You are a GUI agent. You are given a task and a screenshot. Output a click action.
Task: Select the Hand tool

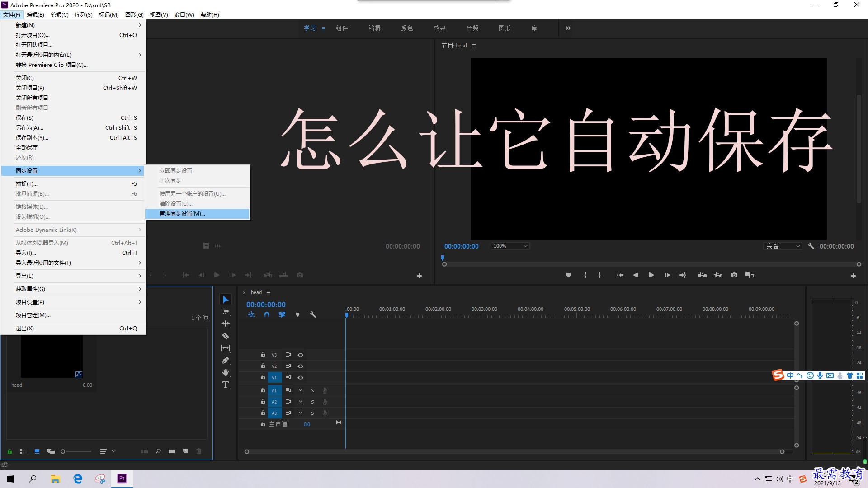(226, 372)
